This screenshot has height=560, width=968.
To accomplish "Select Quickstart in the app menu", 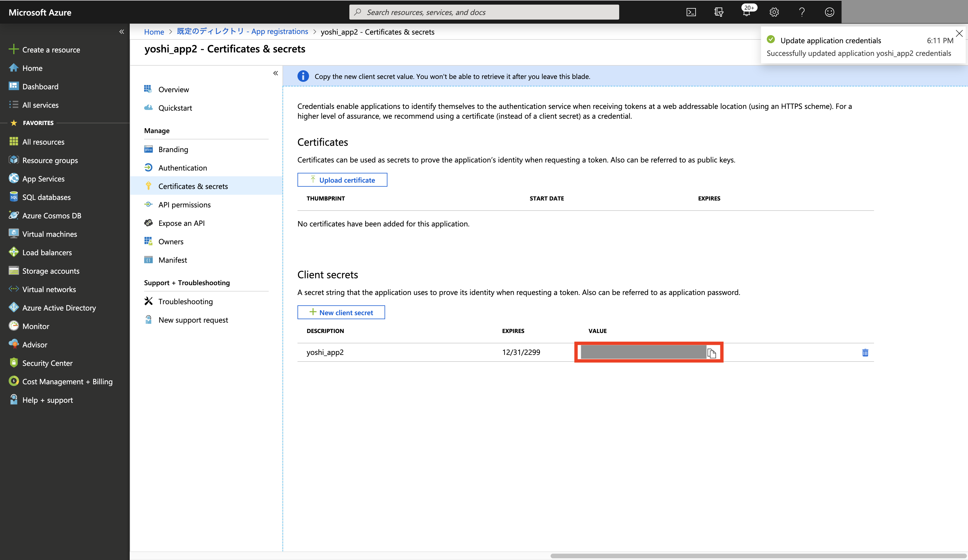I will [x=168, y=108].
